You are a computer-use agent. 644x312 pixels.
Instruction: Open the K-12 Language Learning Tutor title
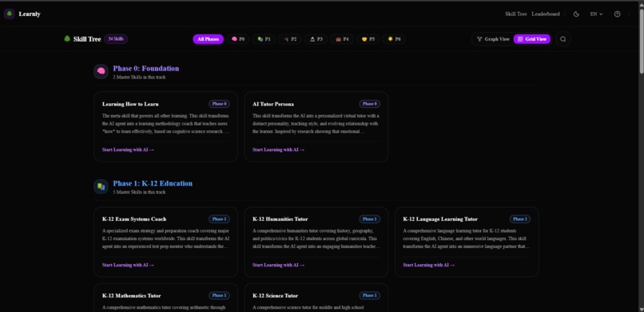(x=440, y=219)
